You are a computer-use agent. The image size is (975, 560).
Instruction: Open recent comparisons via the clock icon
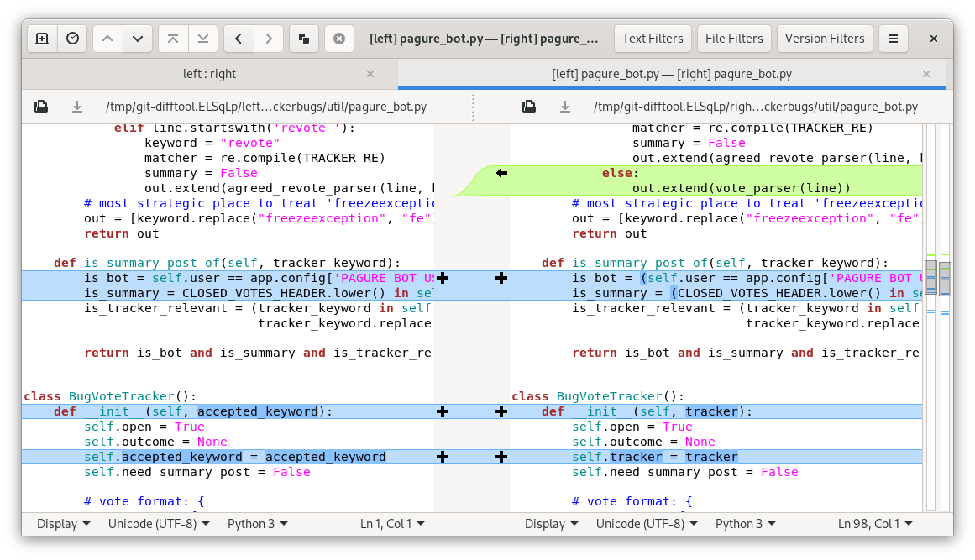pyautogui.click(x=73, y=39)
